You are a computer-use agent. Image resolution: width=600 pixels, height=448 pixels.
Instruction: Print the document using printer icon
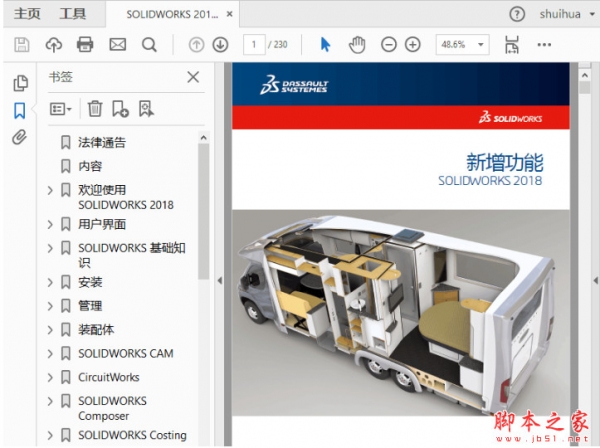[x=85, y=45]
